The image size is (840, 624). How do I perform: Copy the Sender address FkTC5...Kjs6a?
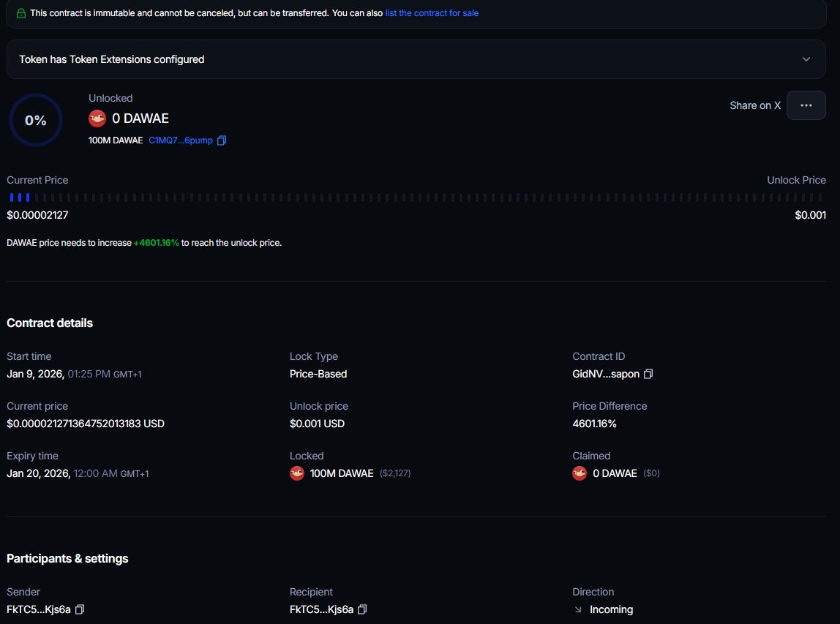coord(80,609)
